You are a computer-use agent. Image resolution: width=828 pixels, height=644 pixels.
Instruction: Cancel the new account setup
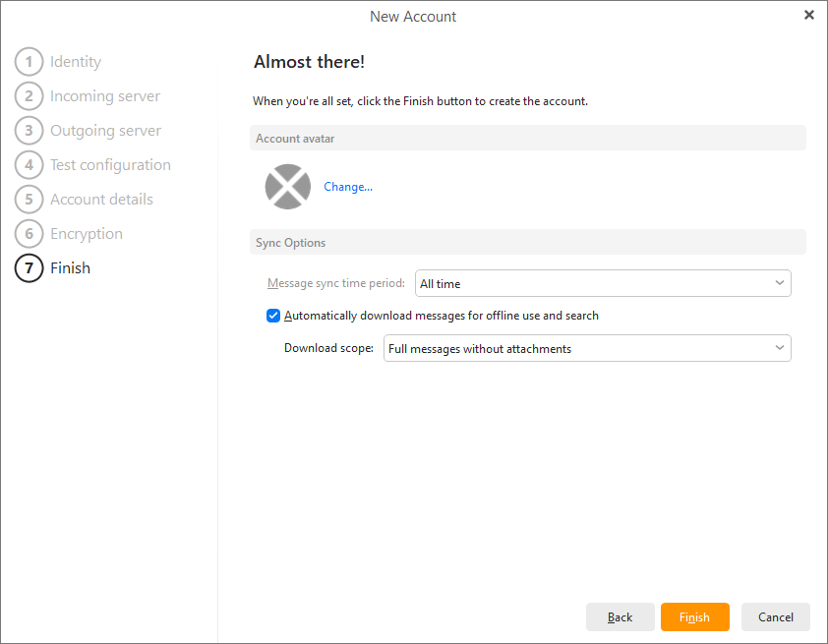point(775,617)
